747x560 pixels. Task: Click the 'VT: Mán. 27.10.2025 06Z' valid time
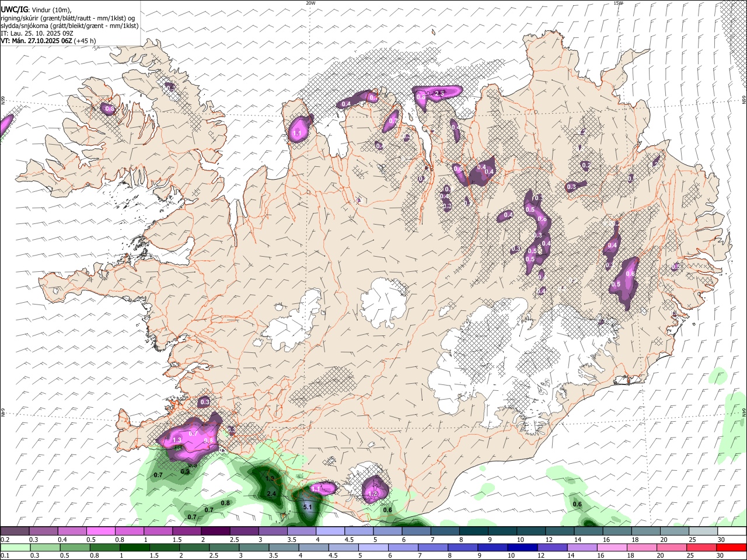(x=37, y=41)
